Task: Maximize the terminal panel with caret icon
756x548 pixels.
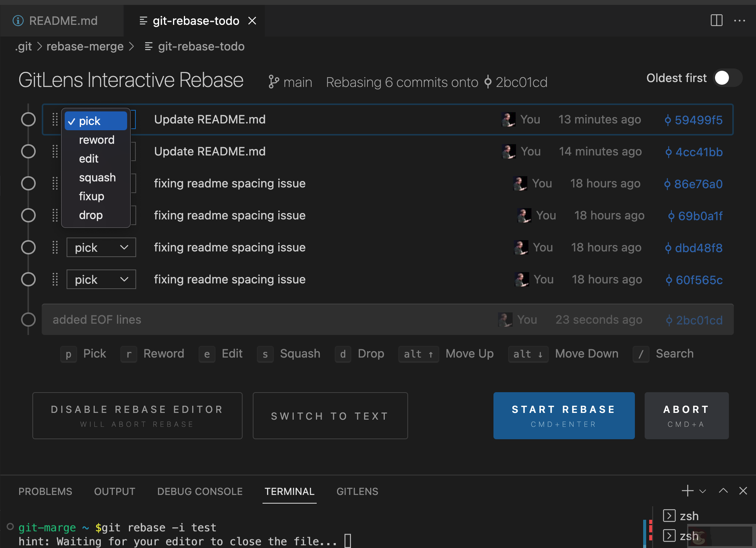Action: coord(723,491)
